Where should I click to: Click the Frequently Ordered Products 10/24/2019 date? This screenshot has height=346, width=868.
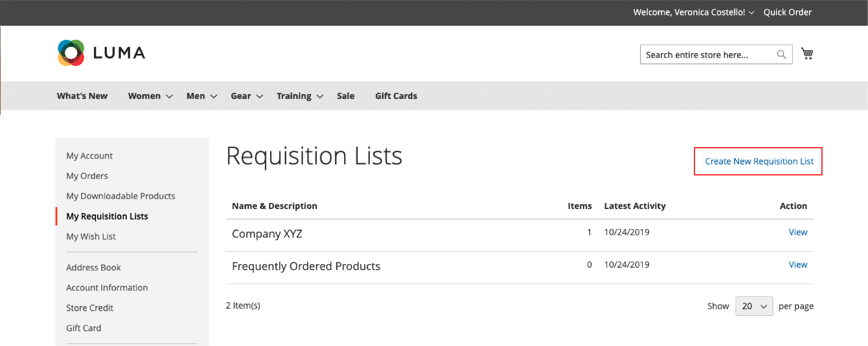(627, 265)
